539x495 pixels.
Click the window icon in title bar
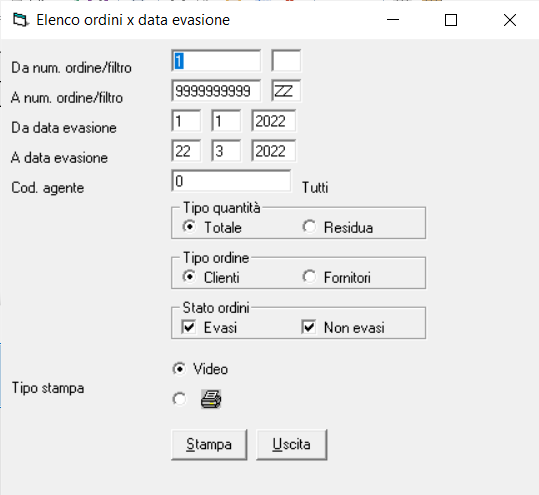21,20
